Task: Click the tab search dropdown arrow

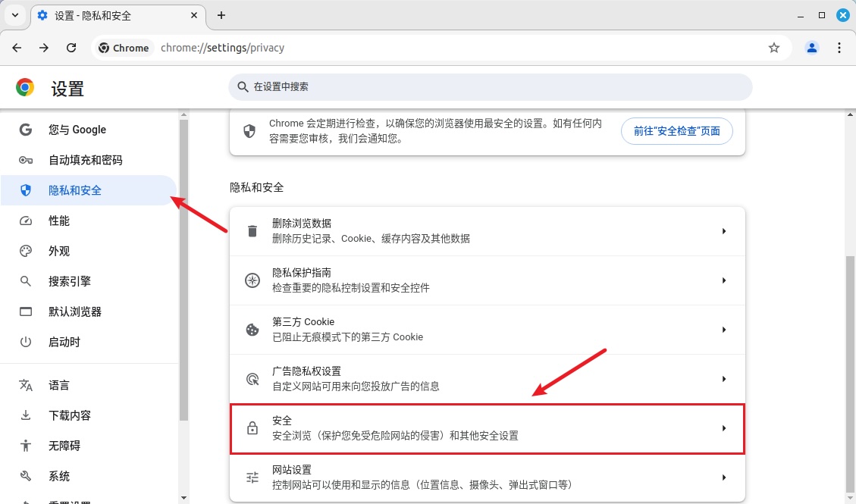Action: tap(15, 15)
